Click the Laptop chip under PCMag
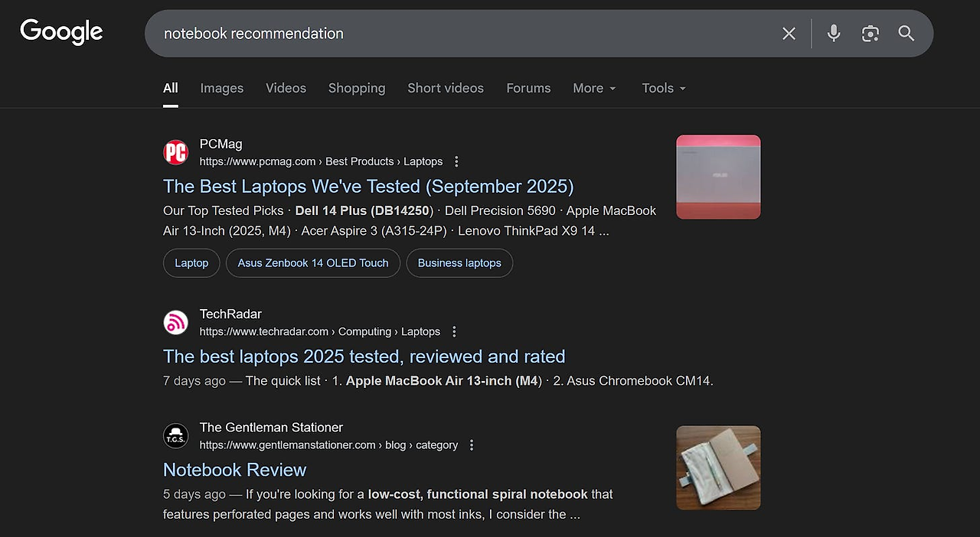 pos(191,263)
